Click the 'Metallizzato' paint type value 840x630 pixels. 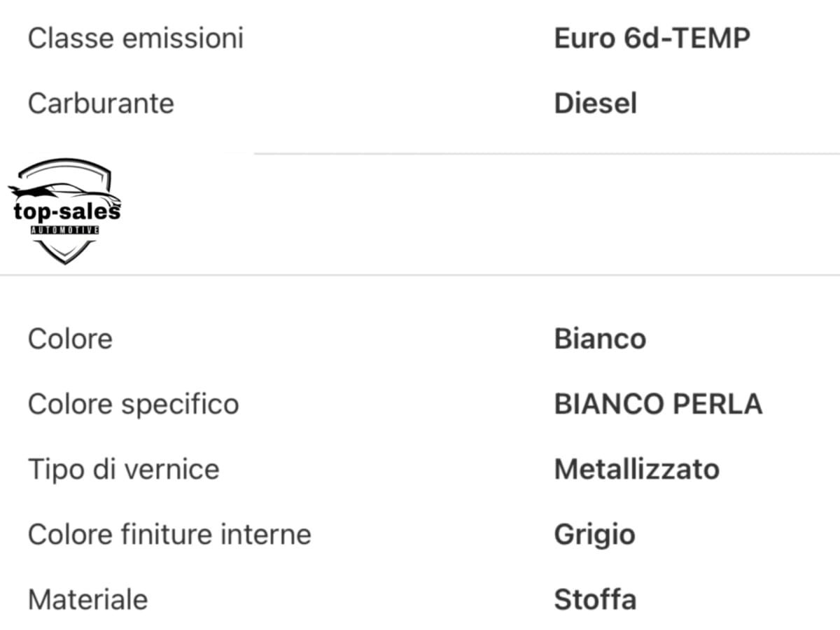click(636, 469)
